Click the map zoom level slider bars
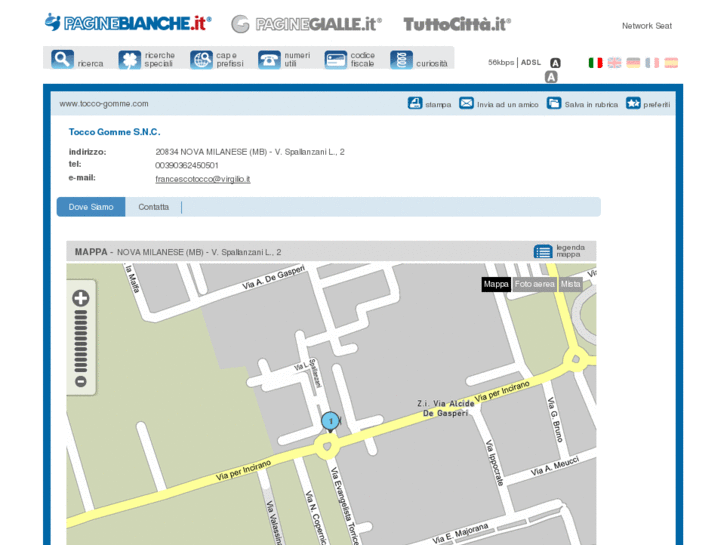The width and height of the screenshot is (727, 545). (81, 341)
